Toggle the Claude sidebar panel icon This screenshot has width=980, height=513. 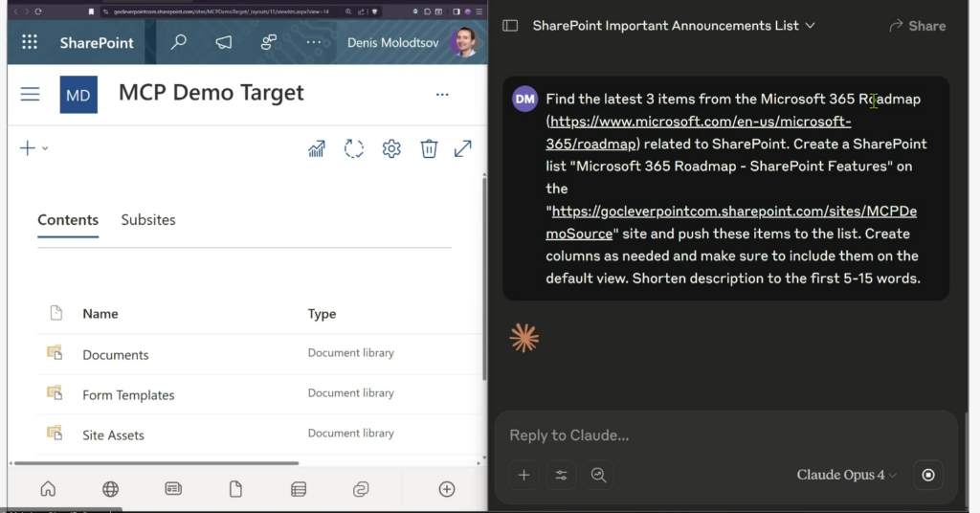510,26
